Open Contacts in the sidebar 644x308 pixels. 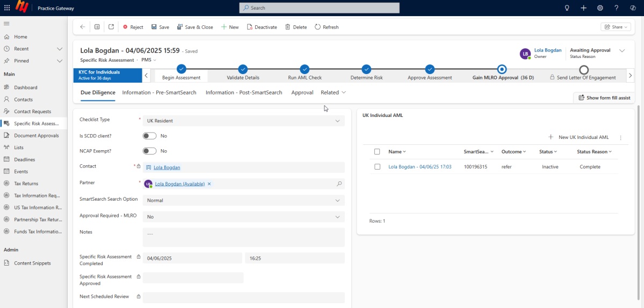click(x=23, y=100)
